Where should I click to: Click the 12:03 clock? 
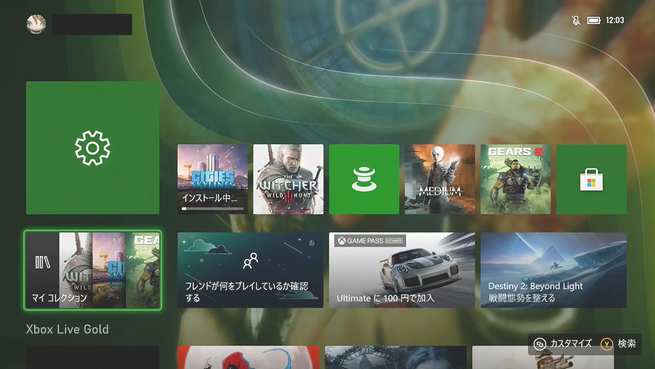[x=615, y=20]
